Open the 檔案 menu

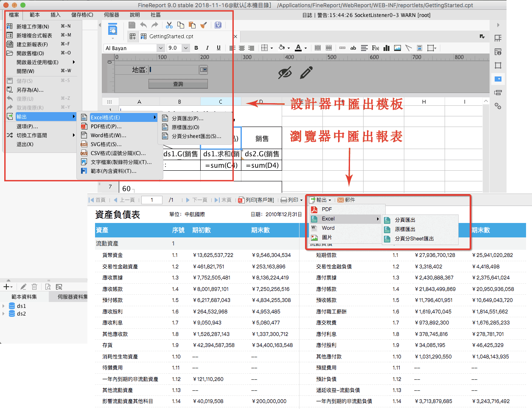coord(14,15)
